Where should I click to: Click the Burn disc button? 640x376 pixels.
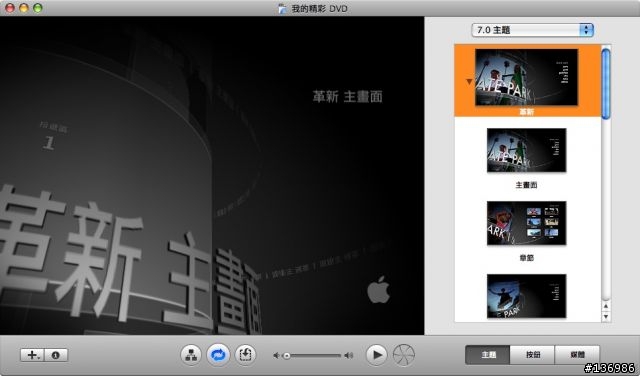tap(404, 355)
